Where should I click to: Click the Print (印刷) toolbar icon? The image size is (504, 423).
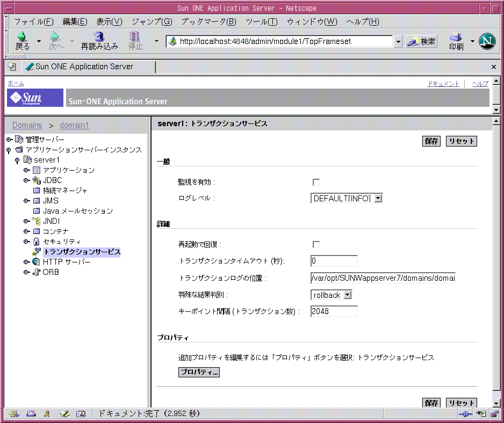tap(456, 37)
